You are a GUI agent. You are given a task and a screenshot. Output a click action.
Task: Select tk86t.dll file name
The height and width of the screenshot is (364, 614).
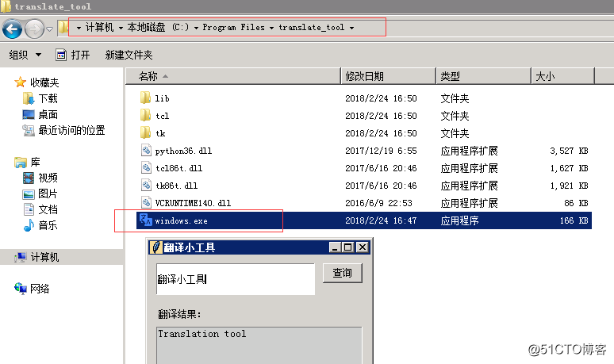click(177, 186)
